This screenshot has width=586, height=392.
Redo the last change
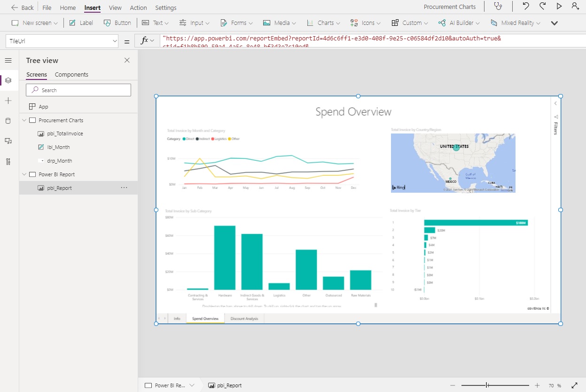coord(542,7)
